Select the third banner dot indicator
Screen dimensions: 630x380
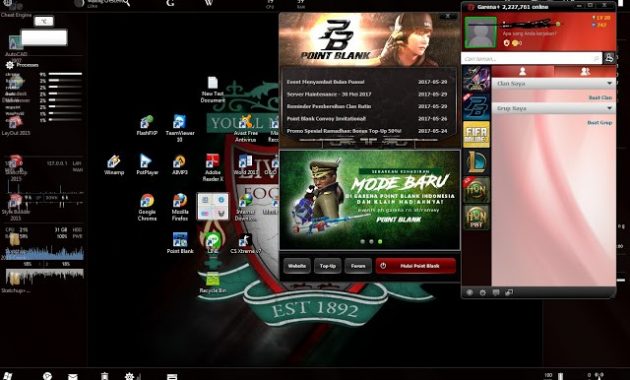click(x=380, y=241)
